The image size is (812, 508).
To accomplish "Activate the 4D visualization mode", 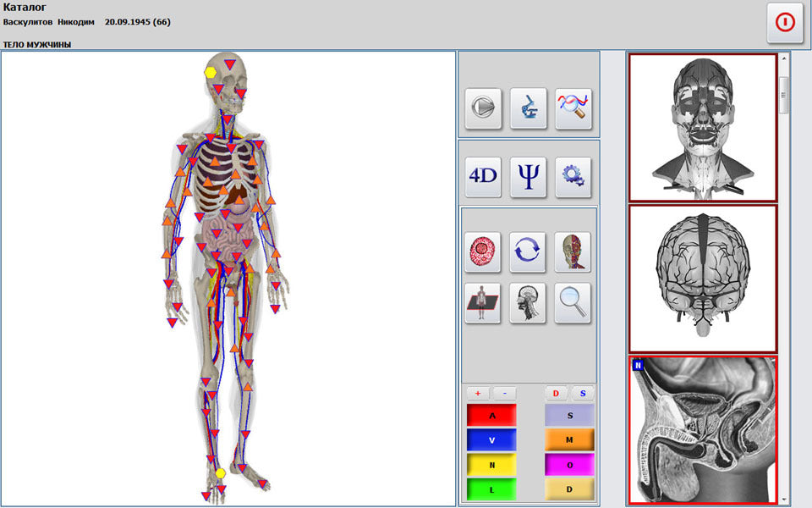I will [482, 176].
